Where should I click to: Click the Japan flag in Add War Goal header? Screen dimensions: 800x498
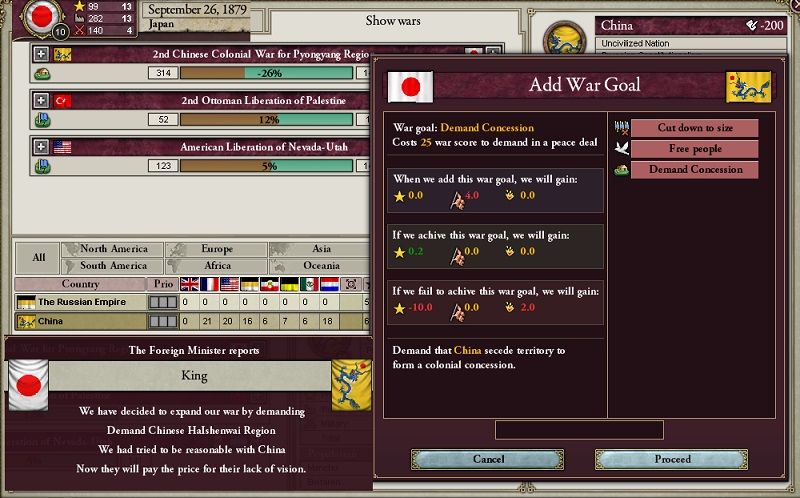tap(411, 86)
